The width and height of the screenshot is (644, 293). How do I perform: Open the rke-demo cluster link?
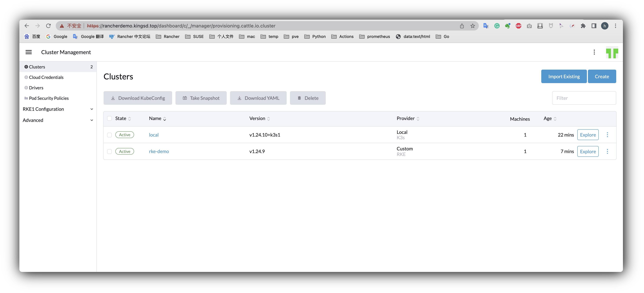tap(159, 151)
